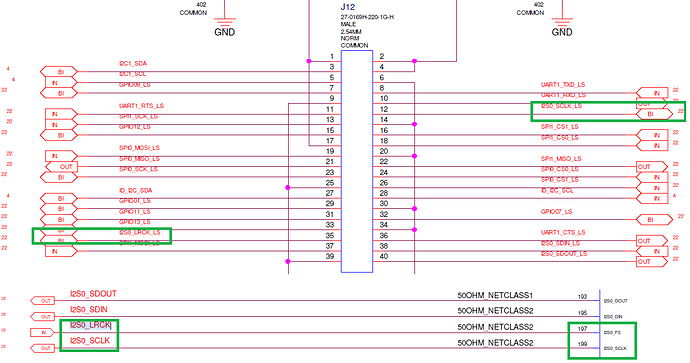Click the BI port symbol for GPIO07_LS
The height and width of the screenshot is (363, 690).
654,220
